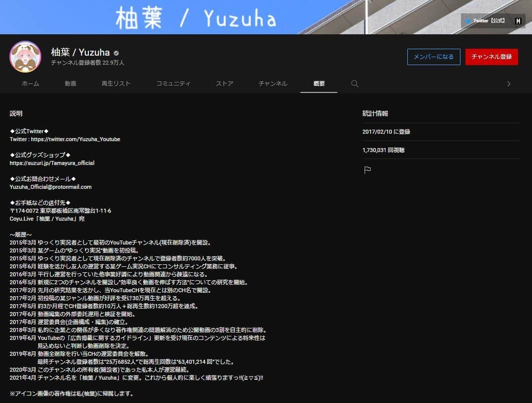Open the suzuri.jp/Tamayura_official shop link
This screenshot has width=532, height=403.
(52, 163)
